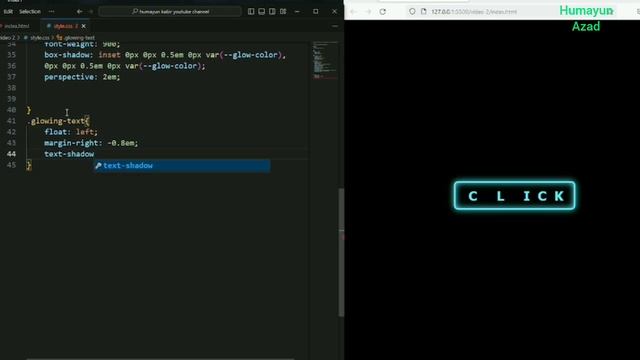Viewport: 640px width, 360px height.
Task: Click line number 41
Action: coord(11,121)
